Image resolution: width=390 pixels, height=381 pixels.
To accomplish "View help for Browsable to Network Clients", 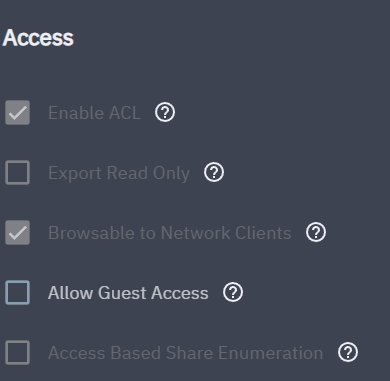I will pyautogui.click(x=316, y=232).
